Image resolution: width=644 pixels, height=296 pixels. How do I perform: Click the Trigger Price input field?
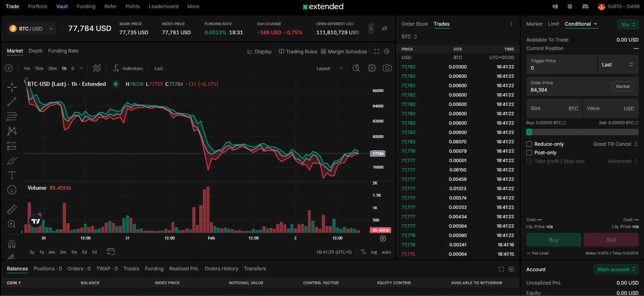tap(561, 68)
